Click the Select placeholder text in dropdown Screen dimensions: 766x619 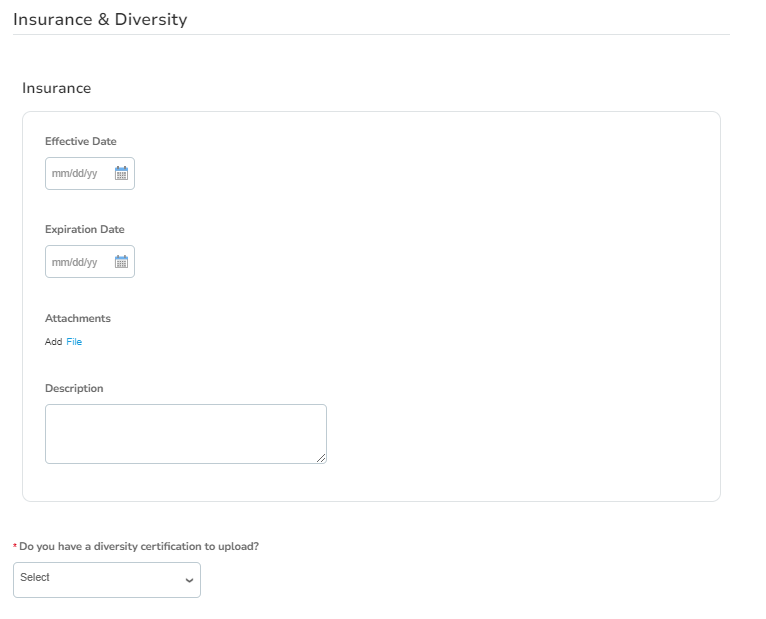pos(35,577)
